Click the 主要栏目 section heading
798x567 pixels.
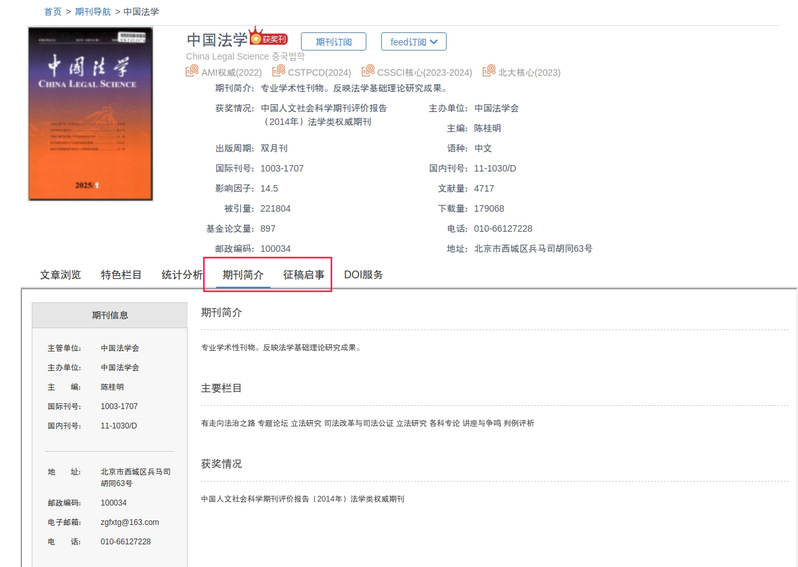[x=221, y=388]
